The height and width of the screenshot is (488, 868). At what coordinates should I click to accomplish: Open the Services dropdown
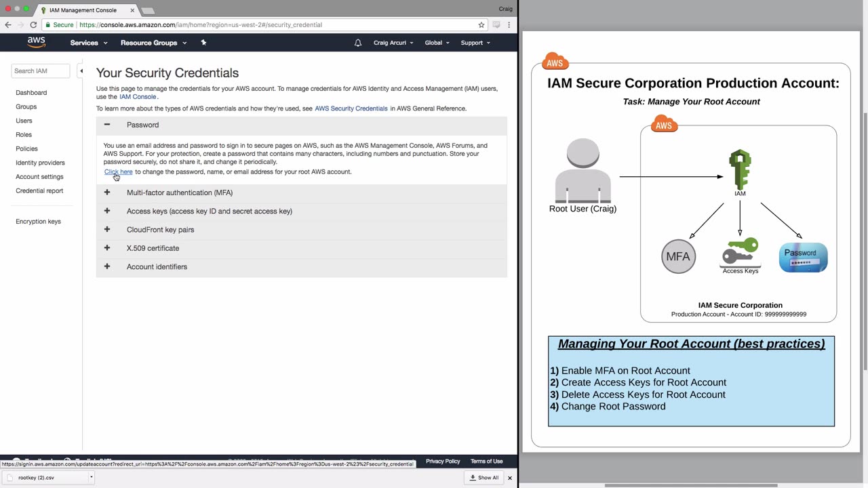pyautogui.click(x=89, y=43)
